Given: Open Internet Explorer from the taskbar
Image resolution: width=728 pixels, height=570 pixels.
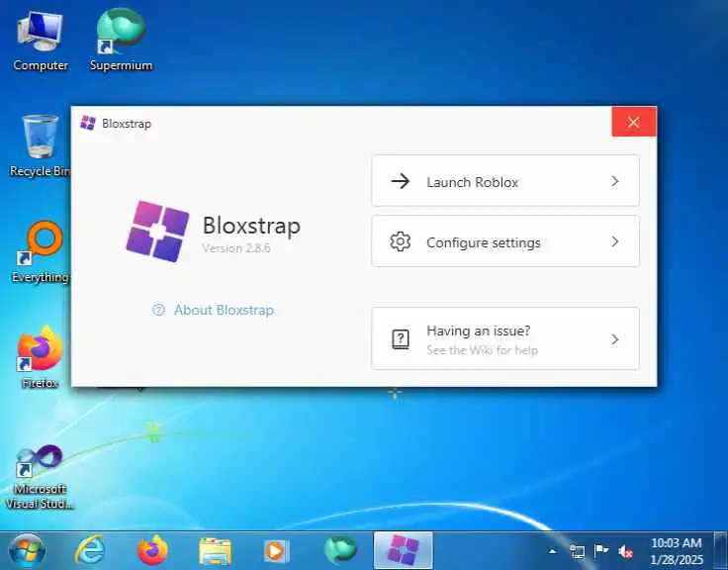Looking at the screenshot, I should [90, 551].
